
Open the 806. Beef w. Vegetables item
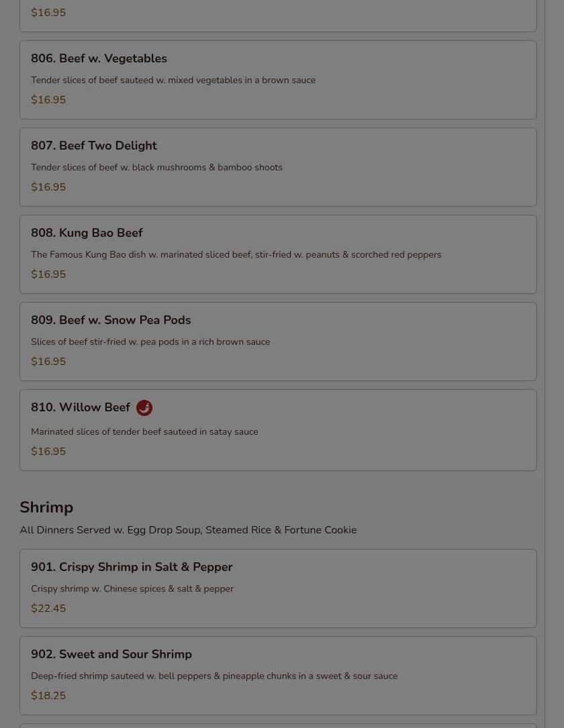[x=99, y=59]
